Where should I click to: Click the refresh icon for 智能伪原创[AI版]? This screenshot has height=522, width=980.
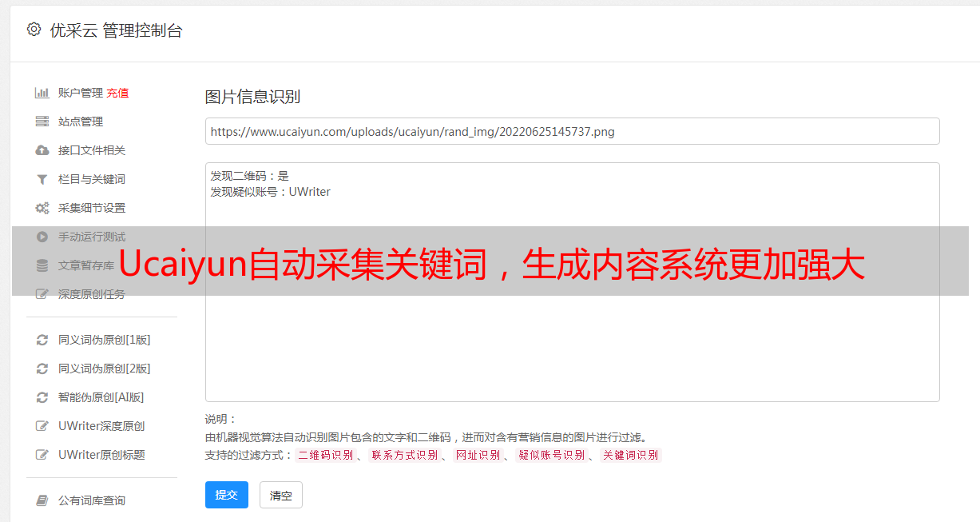pyautogui.click(x=42, y=397)
